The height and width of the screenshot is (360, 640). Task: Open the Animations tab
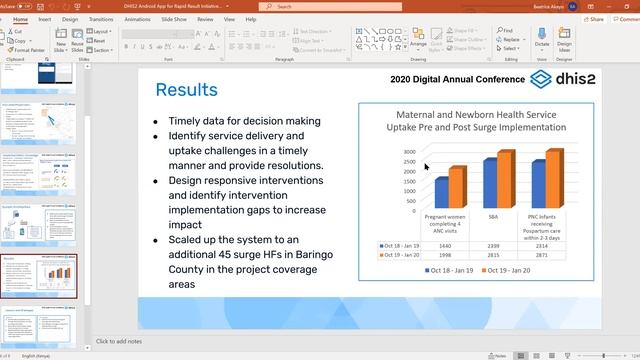pos(137,19)
